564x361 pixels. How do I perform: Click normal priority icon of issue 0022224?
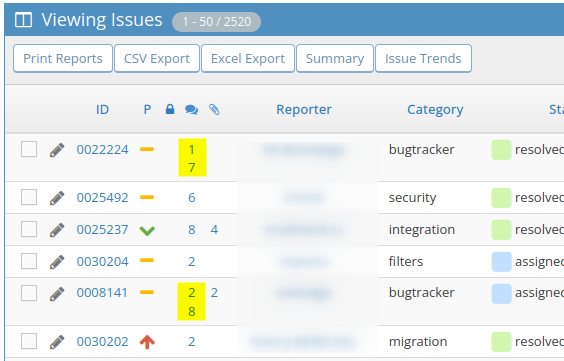click(147, 149)
